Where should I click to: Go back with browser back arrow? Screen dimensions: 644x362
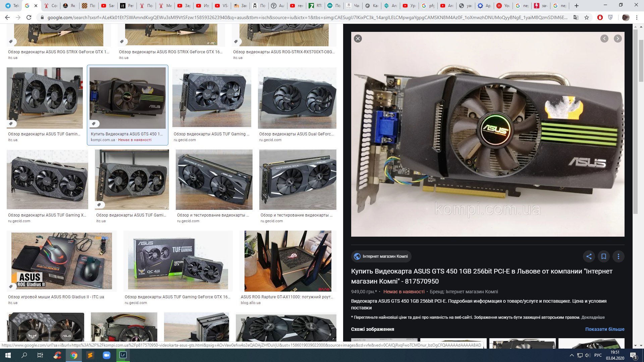[7, 17]
